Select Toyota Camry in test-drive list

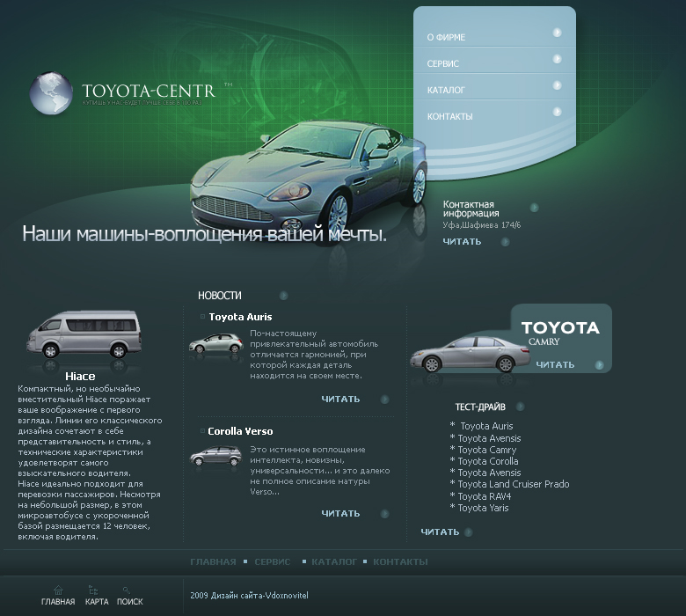[x=487, y=450]
